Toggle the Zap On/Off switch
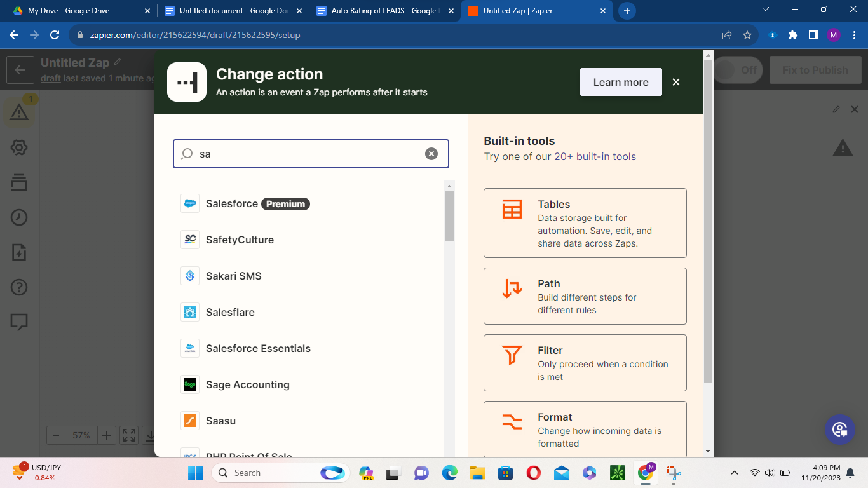 [738, 70]
